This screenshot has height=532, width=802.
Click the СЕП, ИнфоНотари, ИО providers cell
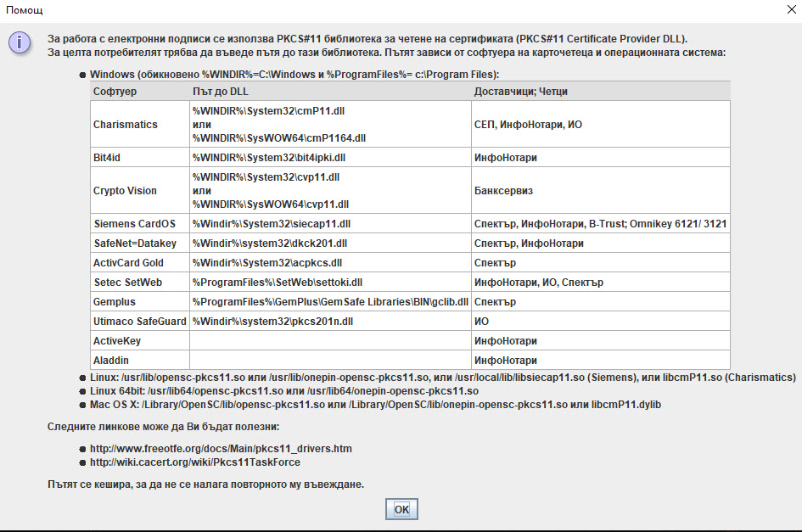coord(601,125)
